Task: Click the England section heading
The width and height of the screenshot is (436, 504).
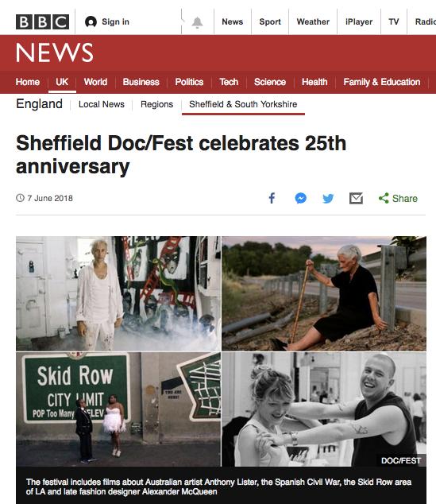Action: (x=39, y=104)
